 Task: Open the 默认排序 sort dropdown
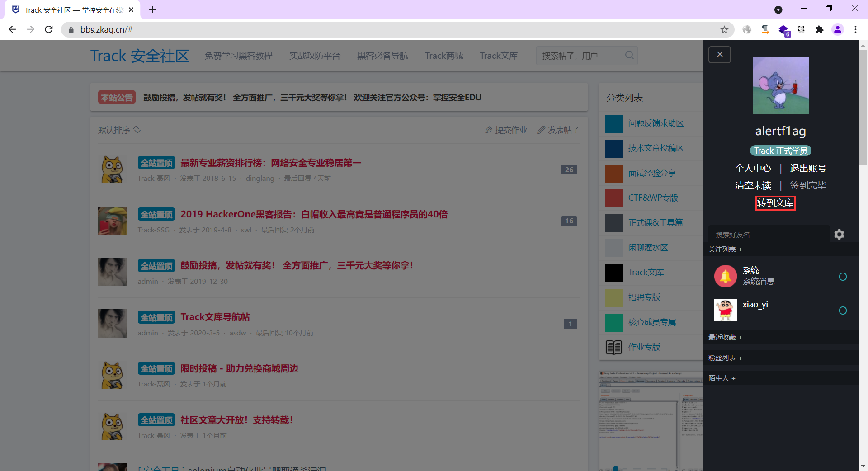pyautogui.click(x=119, y=130)
